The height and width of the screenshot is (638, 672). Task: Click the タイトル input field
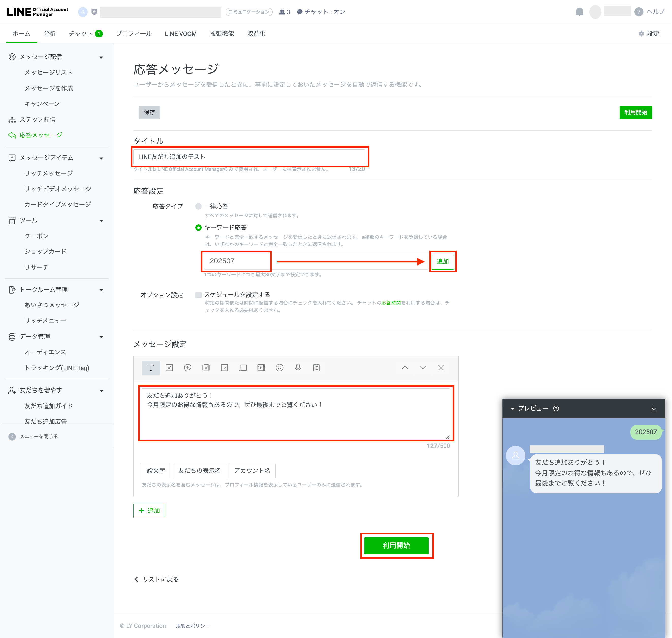point(249,157)
